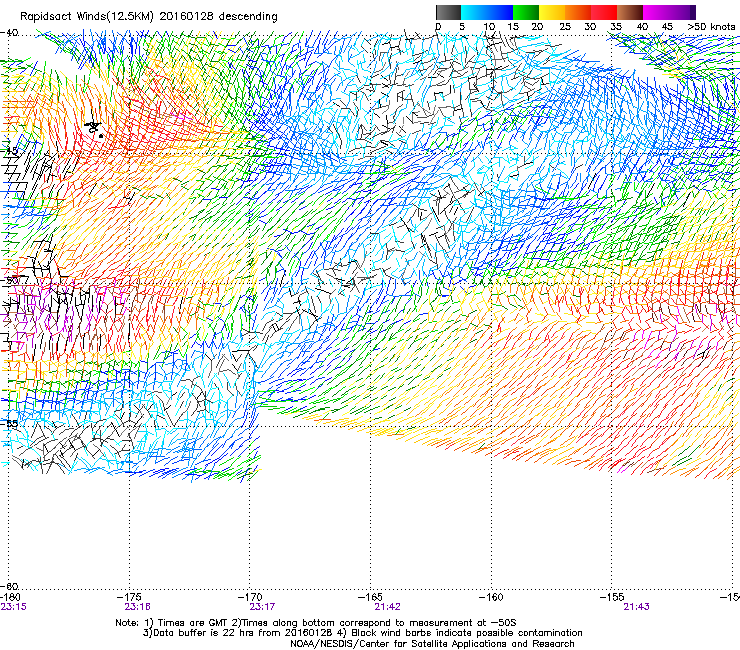Click the red 30-35 knots legend swatch
The image size is (740, 650).
click(x=604, y=12)
